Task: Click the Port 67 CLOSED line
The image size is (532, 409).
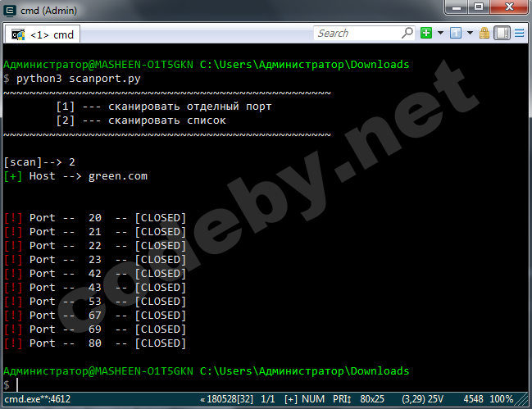Action: pos(95,315)
